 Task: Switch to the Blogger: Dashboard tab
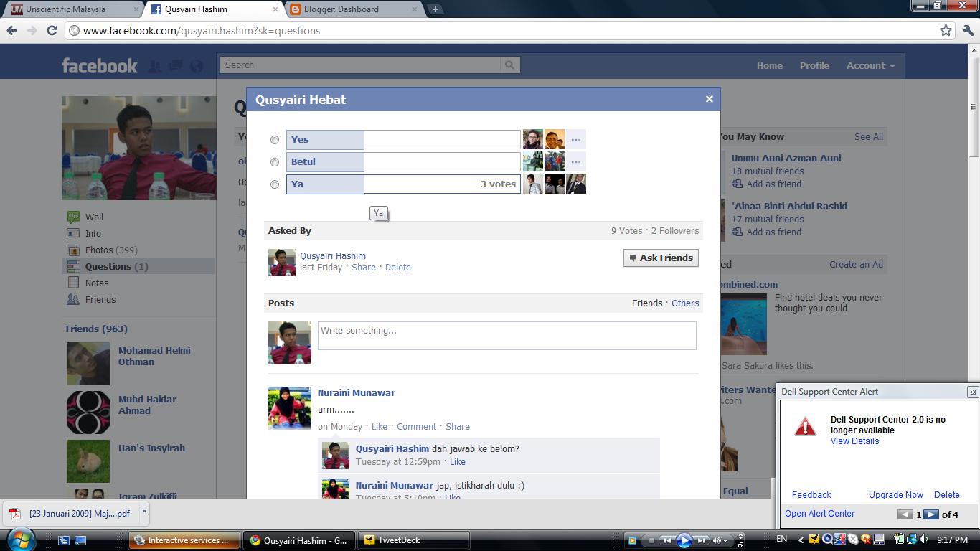click(352, 9)
